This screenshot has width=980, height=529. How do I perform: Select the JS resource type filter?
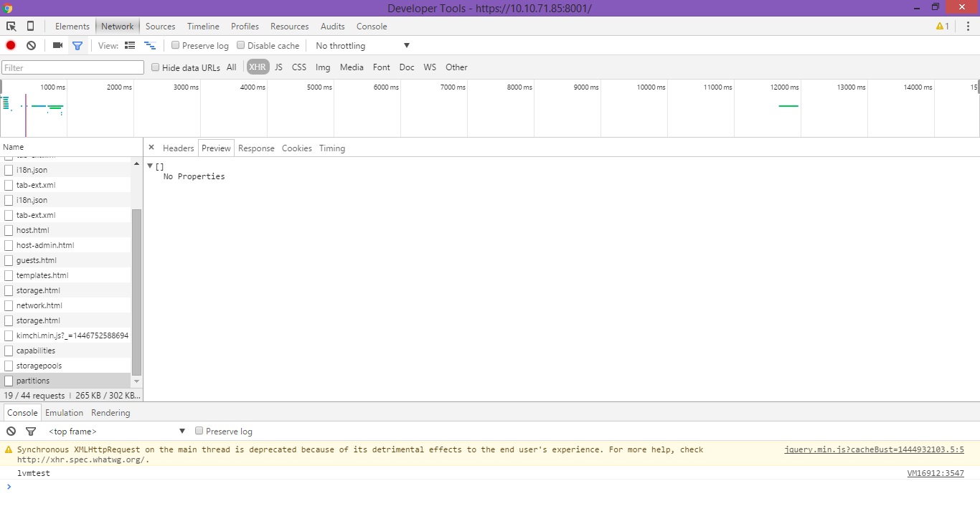pyautogui.click(x=278, y=67)
